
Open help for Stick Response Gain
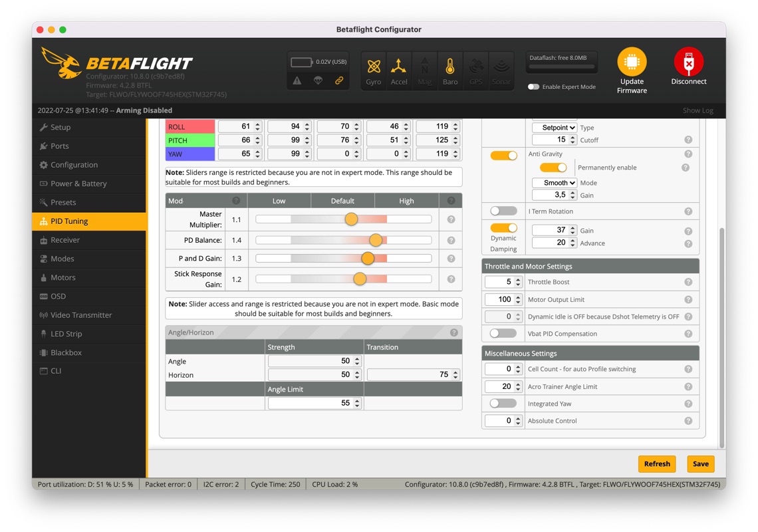coord(451,279)
